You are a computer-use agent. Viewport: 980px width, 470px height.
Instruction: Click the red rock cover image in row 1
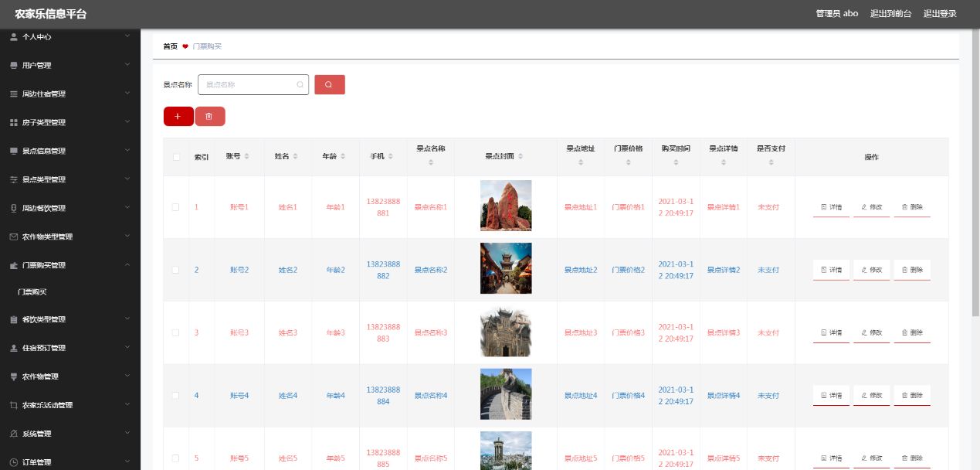(506, 206)
